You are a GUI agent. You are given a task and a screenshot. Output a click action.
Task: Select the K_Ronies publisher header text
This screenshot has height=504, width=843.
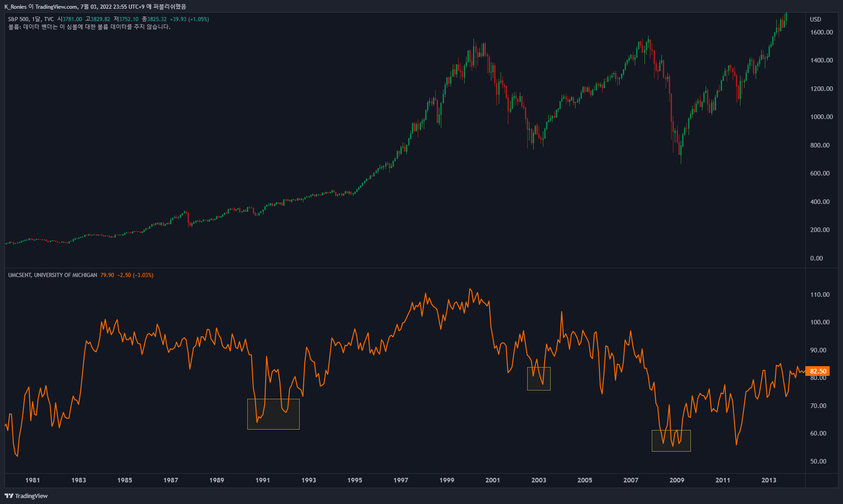(x=15, y=6)
